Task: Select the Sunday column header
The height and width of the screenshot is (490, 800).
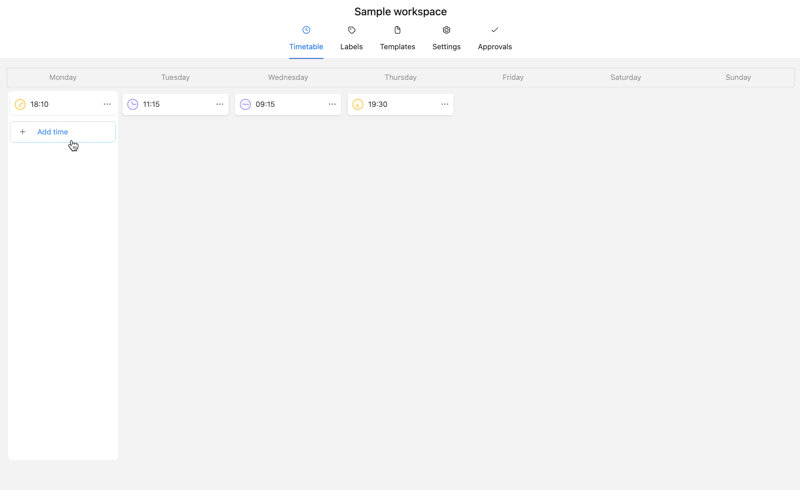Action: coord(738,77)
